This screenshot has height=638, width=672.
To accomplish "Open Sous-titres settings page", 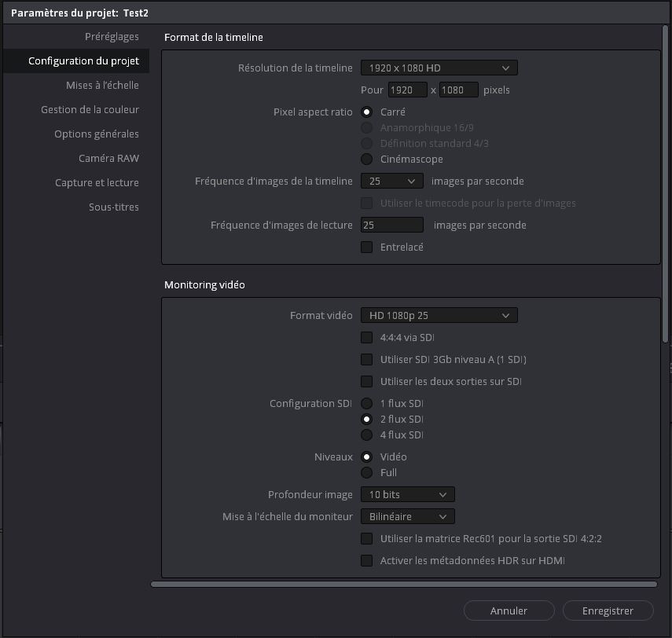I will [113, 207].
